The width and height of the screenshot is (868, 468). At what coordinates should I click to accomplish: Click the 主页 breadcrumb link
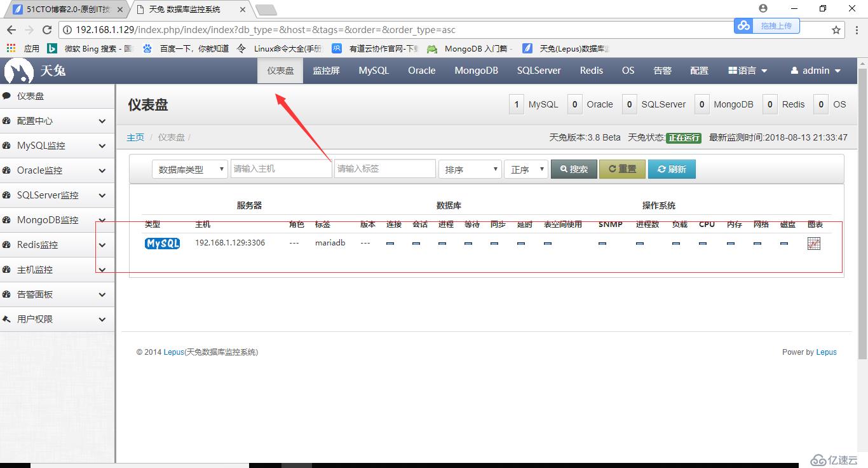point(135,137)
